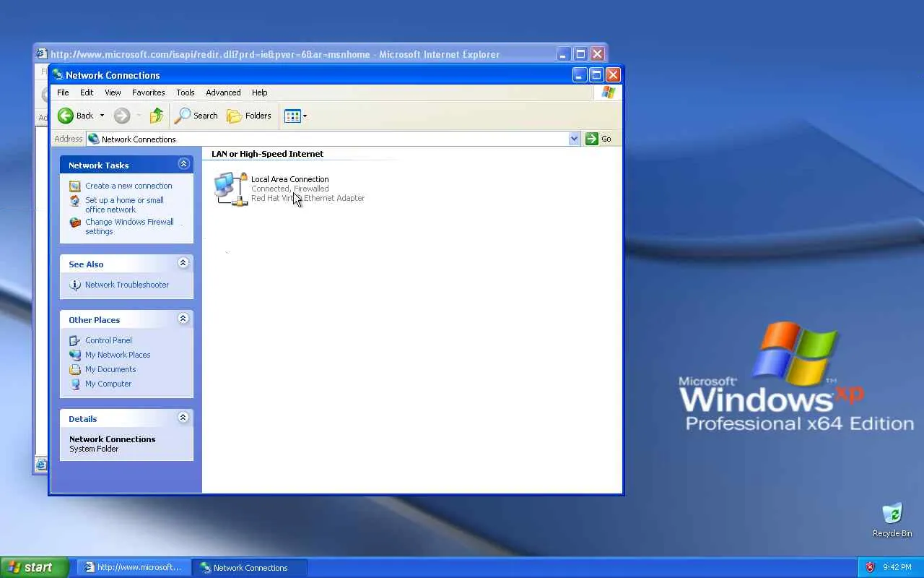Click the Network Connections title bar icon
924x578 pixels.
point(57,74)
